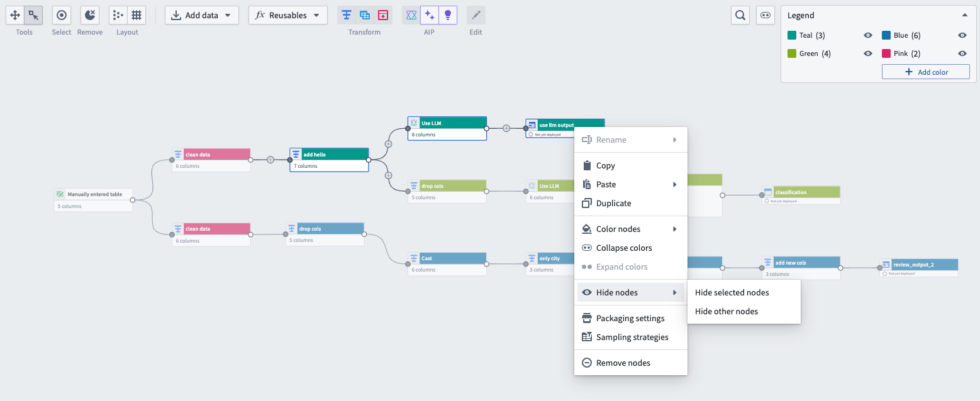Screen dimensions: 980x401
Task: Click the Teal color swatch in Legend
Action: (x=792, y=36)
